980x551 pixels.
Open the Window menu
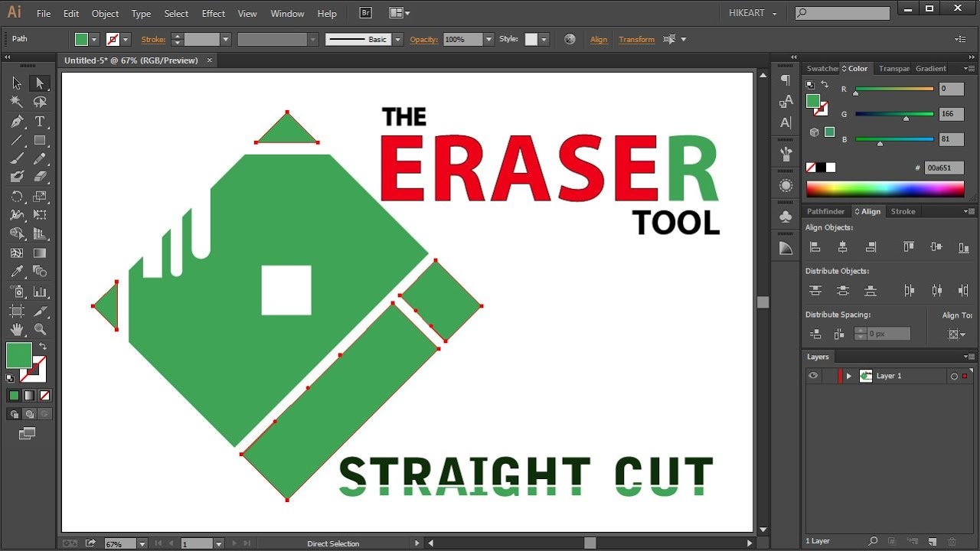coord(287,14)
